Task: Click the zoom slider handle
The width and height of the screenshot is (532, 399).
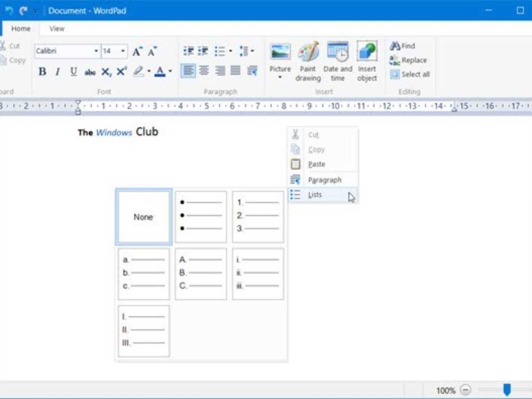Action: [507, 390]
